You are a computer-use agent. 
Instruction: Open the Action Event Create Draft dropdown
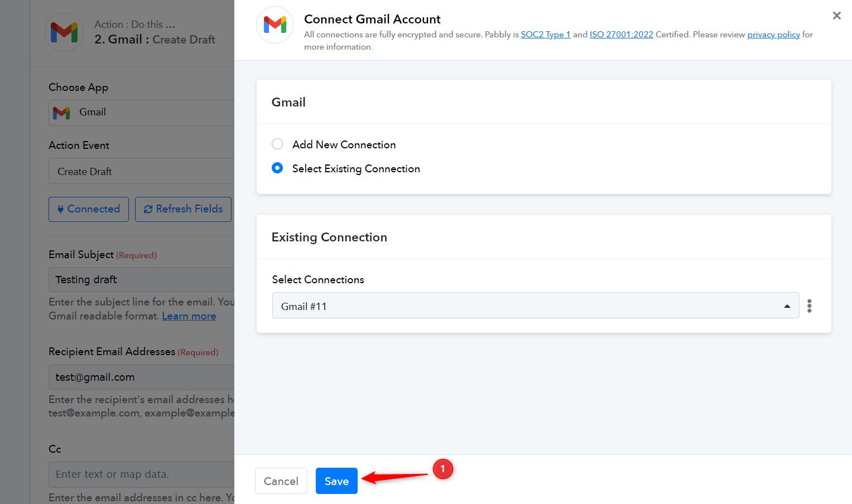(x=142, y=171)
